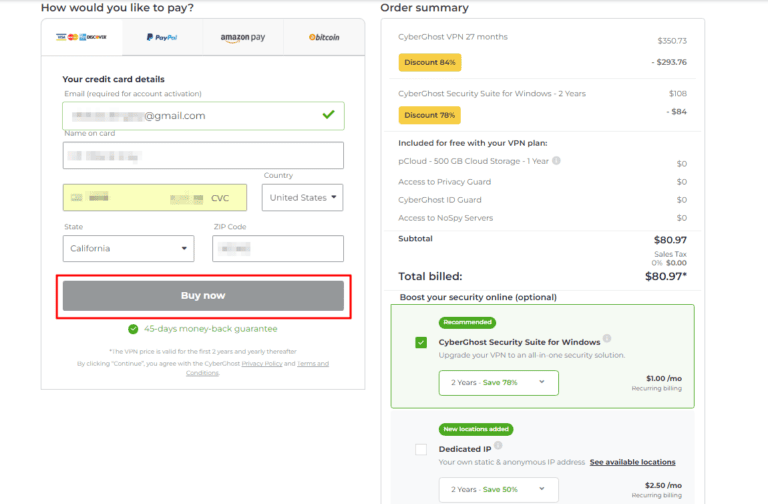
Task: Select the Amazon Pay payment tab
Action: point(242,37)
